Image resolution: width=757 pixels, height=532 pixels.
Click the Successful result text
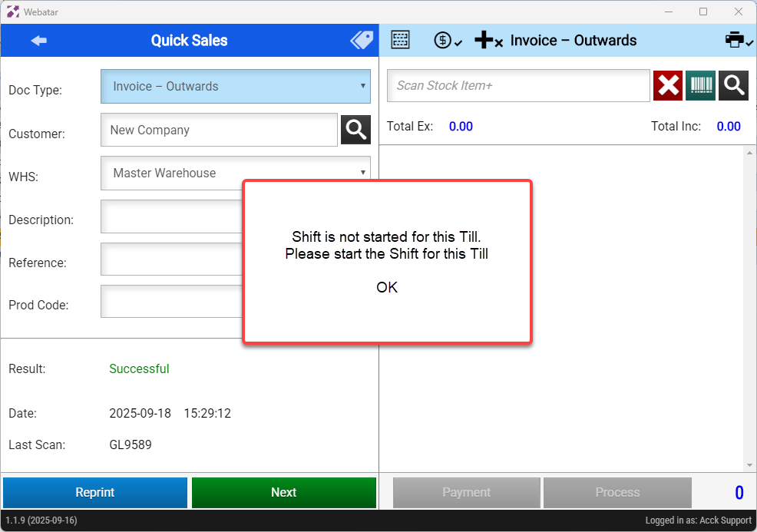click(139, 368)
